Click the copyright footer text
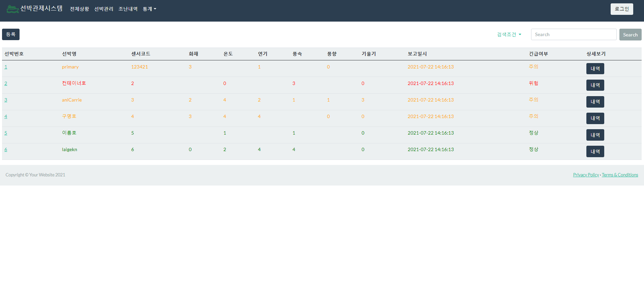Image resolution: width=644 pixels, height=284 pixels. (x=35, y=175)
